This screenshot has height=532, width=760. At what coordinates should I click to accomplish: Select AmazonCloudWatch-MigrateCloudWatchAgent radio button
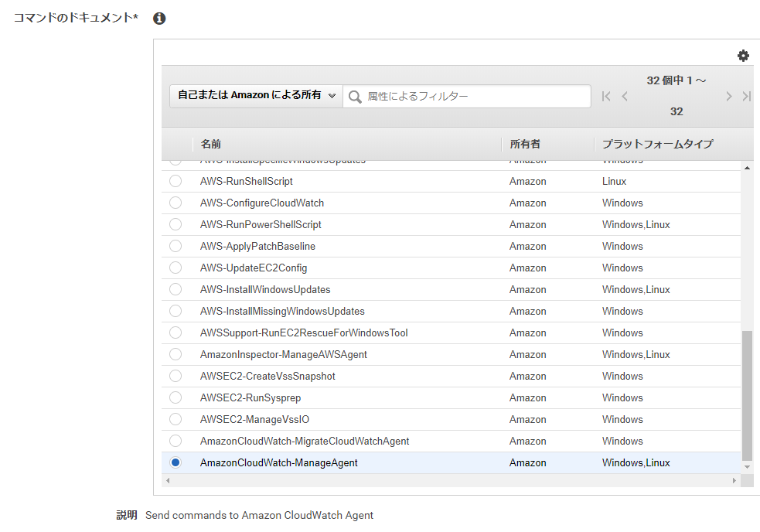point(176,441)
